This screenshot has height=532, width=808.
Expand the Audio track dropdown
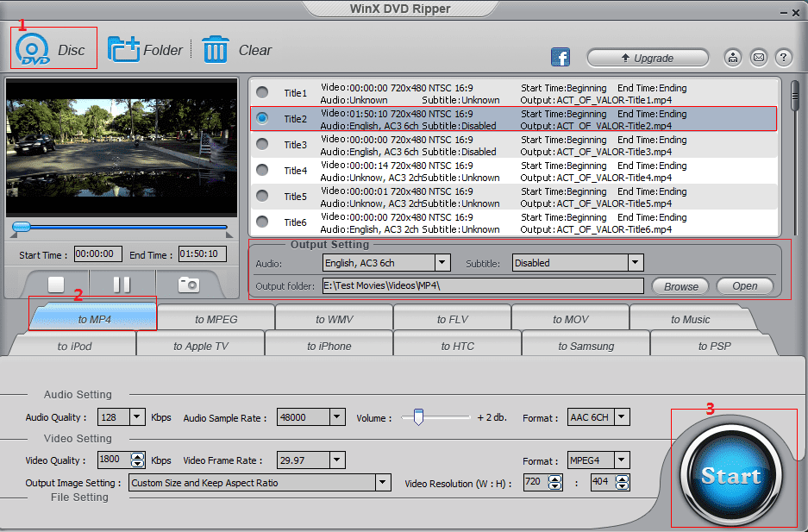tap(442, 263)
